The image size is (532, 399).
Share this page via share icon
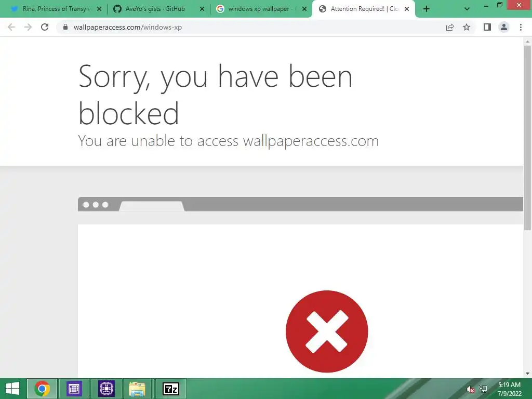tap(450, 27)
